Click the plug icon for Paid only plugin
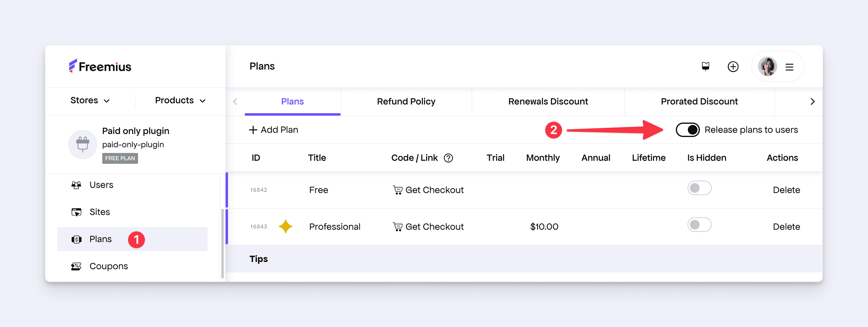 [x=82, y=145]
